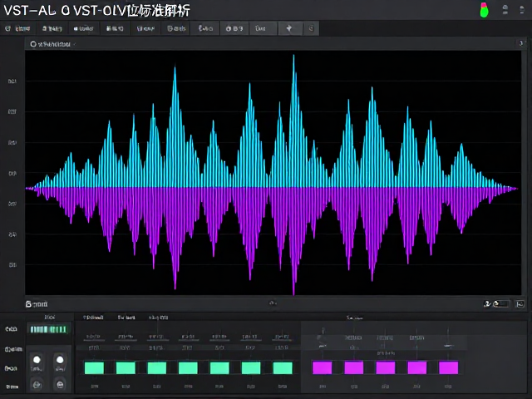Click the fourth purple pad
The height and width of the screenshot is (399, 532).
pos(417,367)
